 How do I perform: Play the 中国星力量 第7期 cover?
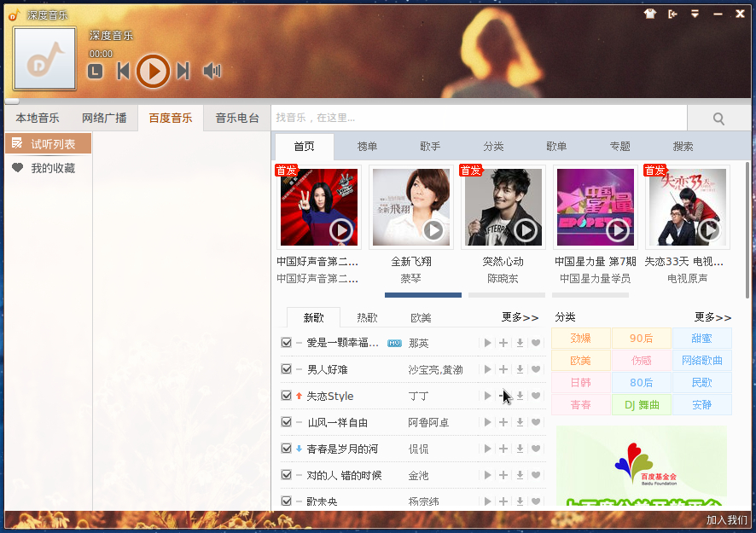(x=617, y=231)
